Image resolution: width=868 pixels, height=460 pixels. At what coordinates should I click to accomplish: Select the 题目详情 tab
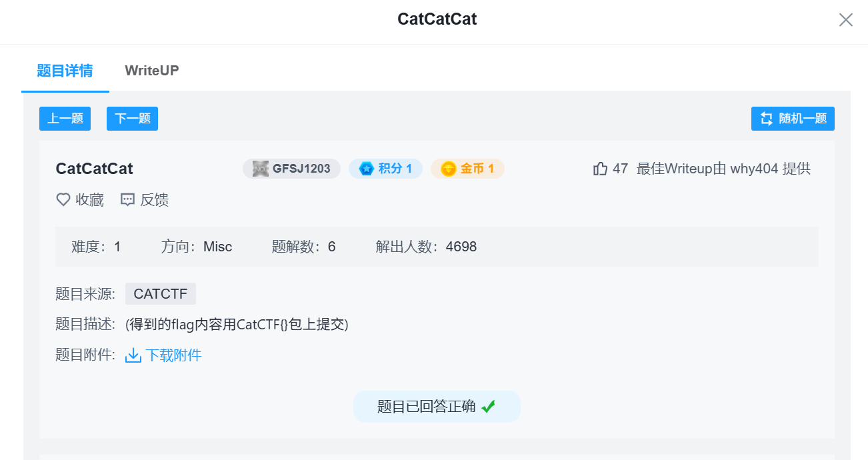point(65,70)
